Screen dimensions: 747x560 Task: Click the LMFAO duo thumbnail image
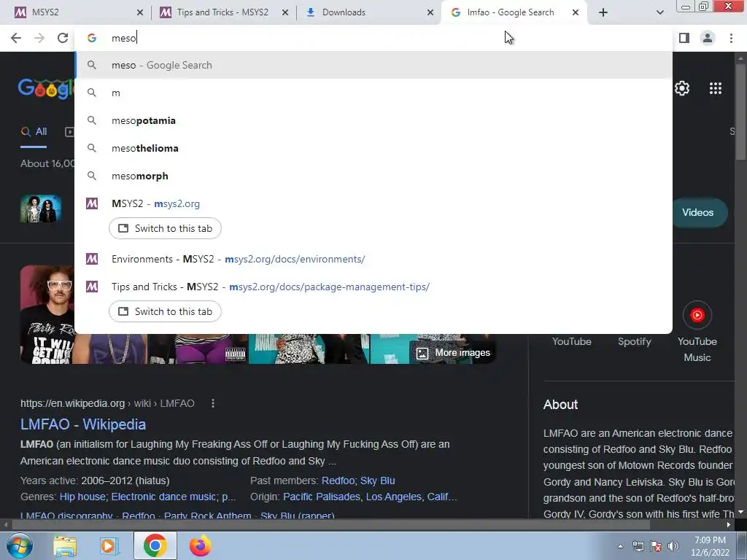(41, 209)
